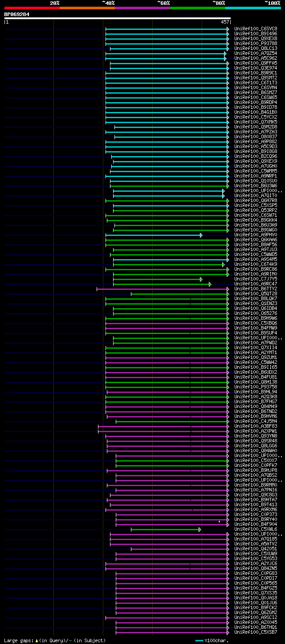Image resolution: width=285 pixels, height=644 pixels.
Task: Open hit UniRef100_P93788
Action: tap(256, 43)
